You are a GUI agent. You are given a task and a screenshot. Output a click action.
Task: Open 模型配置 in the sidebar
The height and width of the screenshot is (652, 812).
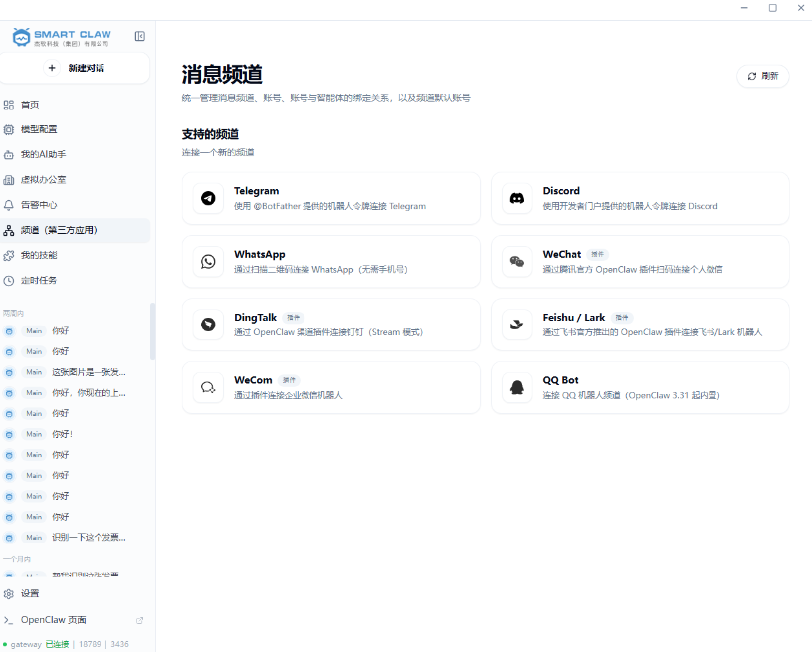pyautogui.click(x=39, y=129)
